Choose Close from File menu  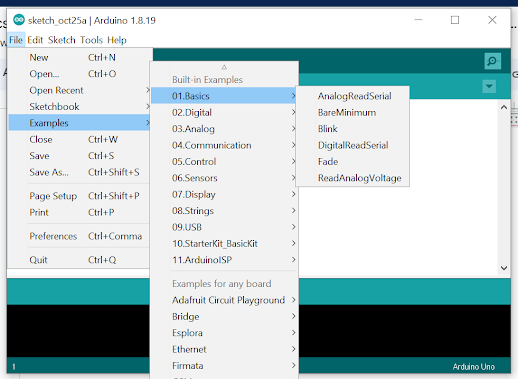point(79,139)
